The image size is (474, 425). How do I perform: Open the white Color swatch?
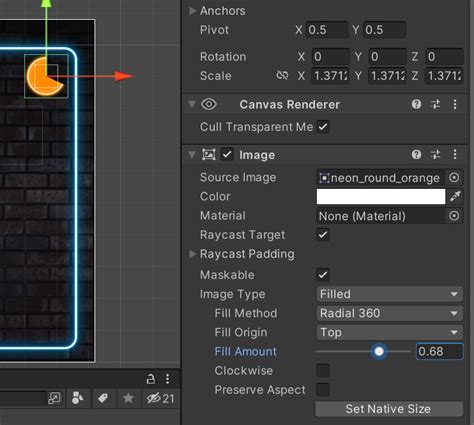(381, 197)
